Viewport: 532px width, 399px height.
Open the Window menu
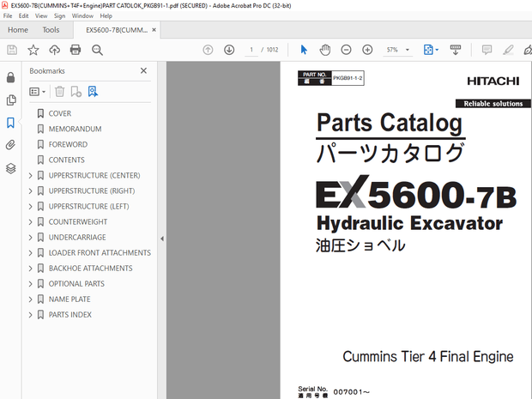(x=82, y=16)
